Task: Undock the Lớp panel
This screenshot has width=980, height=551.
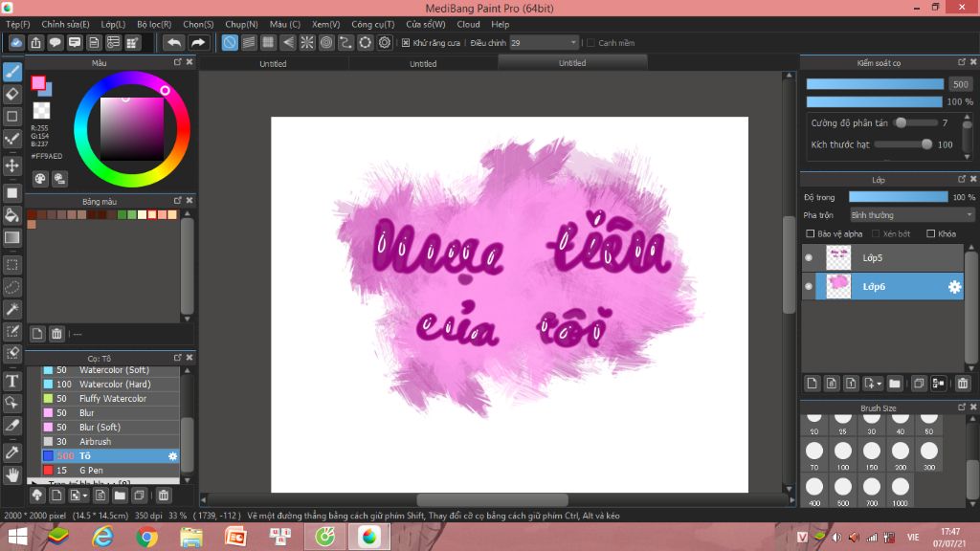Action: [x=961, y=179]
